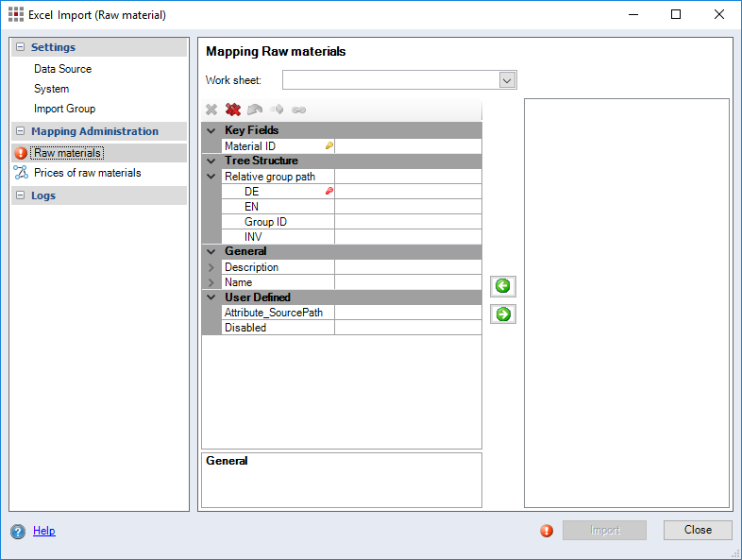Open the Work sheet dropdown
Screen dimensions: 742x560
pos(507,80)
